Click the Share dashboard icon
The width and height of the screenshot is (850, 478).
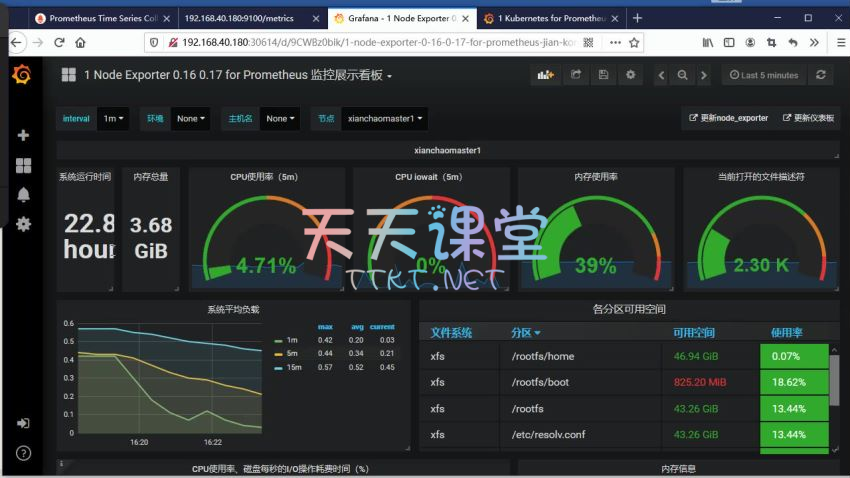point(576,75)
